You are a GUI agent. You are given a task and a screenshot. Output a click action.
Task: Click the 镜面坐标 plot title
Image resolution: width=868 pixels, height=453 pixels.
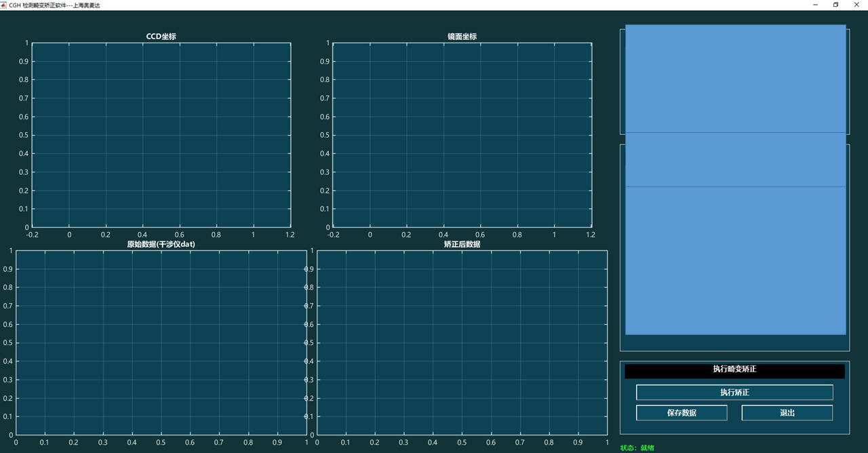(x=462, y=37)
